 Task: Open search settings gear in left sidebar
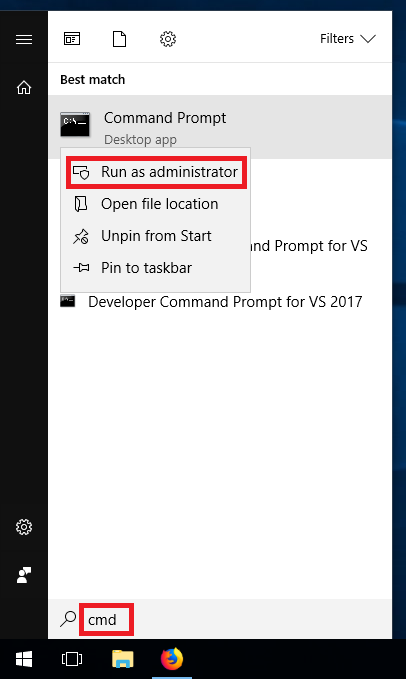click(x=24, y=527)
